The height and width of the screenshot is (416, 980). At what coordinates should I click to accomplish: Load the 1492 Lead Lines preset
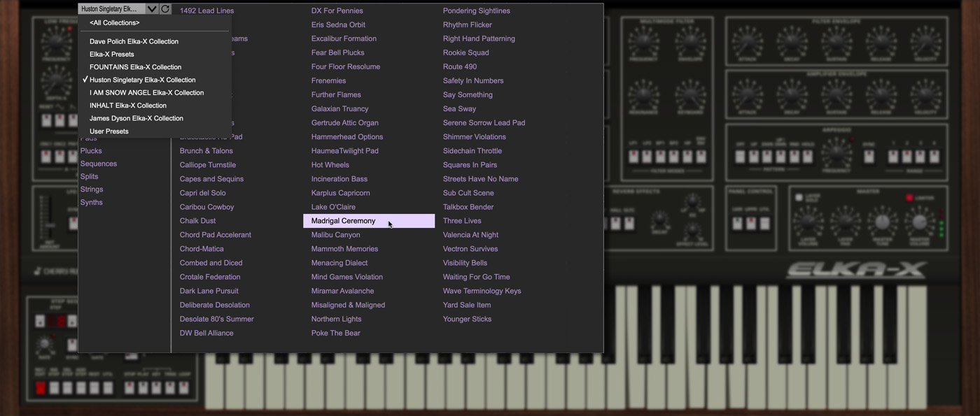[x=206, y=10]
